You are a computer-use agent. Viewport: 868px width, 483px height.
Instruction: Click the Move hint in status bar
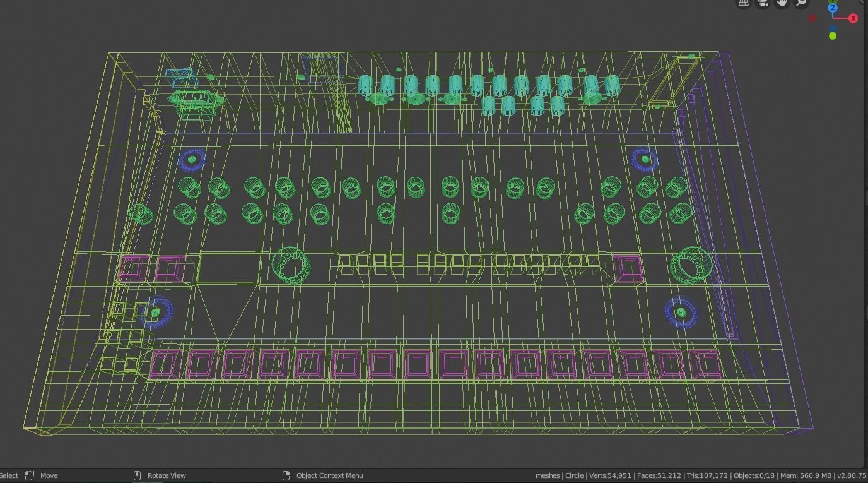coord(49,475)
